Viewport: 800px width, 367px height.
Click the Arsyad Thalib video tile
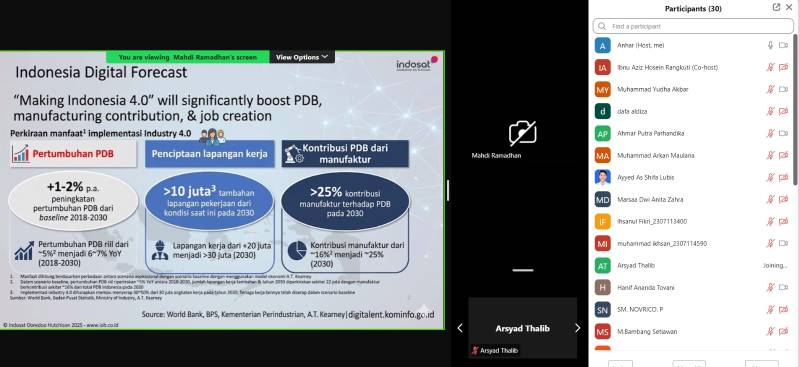click(522, 328)
